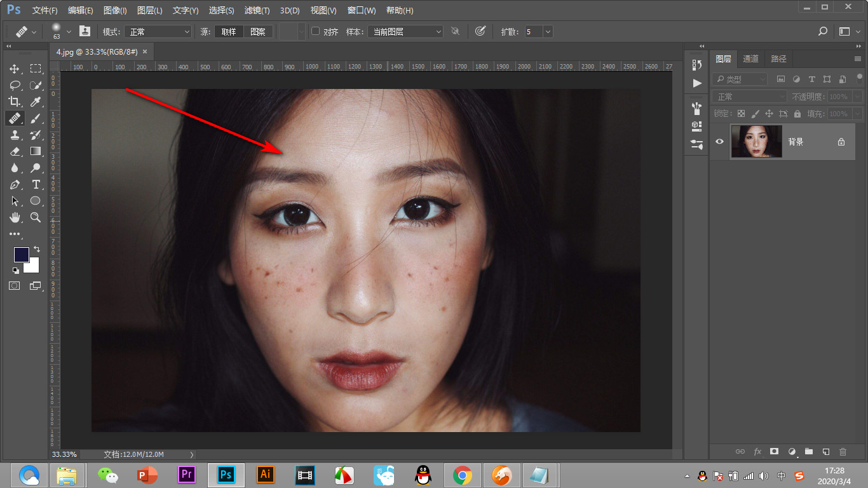Select the Lasso tool

point(15,85)
